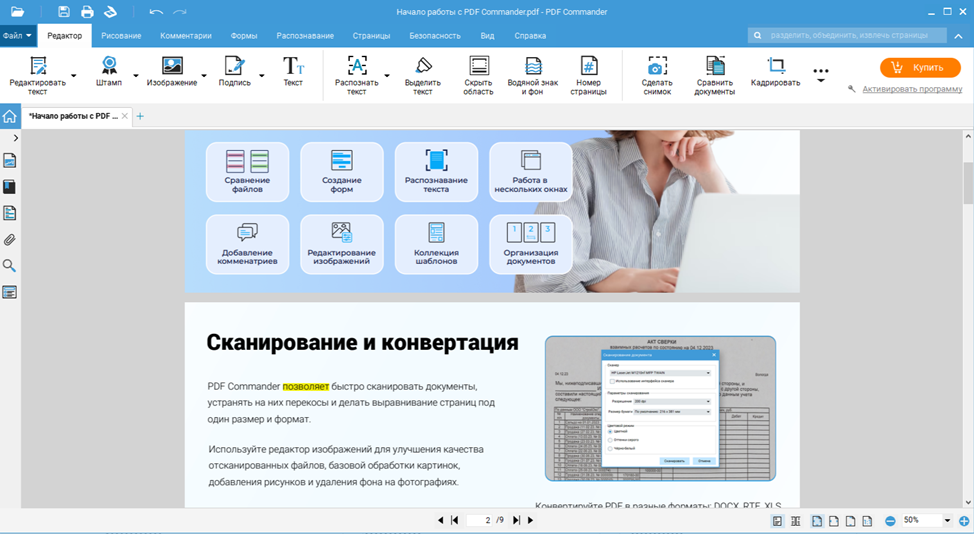Screen dimensions: 974x534
Task: Open the Справка tab
Action: click(530, 35)
